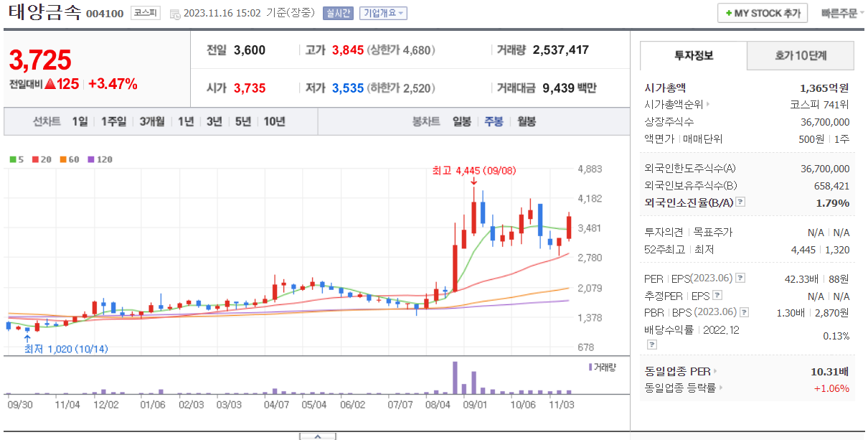
Task: Click the PER value 42.33배
Action: pos(803,278)
